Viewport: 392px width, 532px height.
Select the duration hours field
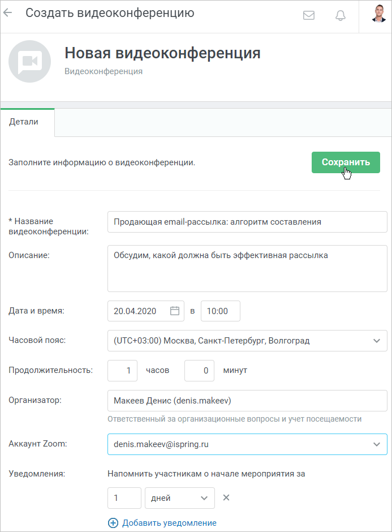pyautogui.click(x=122, y=371)
